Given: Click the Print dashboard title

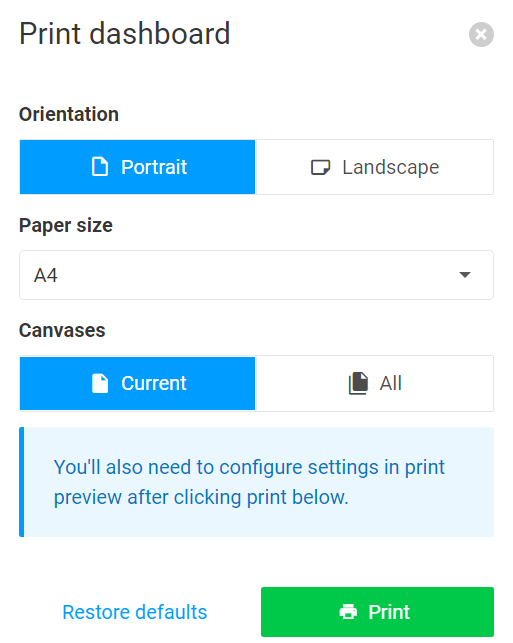Looking at the screenshot, I should pyautogui.click(x=125, y=34).
